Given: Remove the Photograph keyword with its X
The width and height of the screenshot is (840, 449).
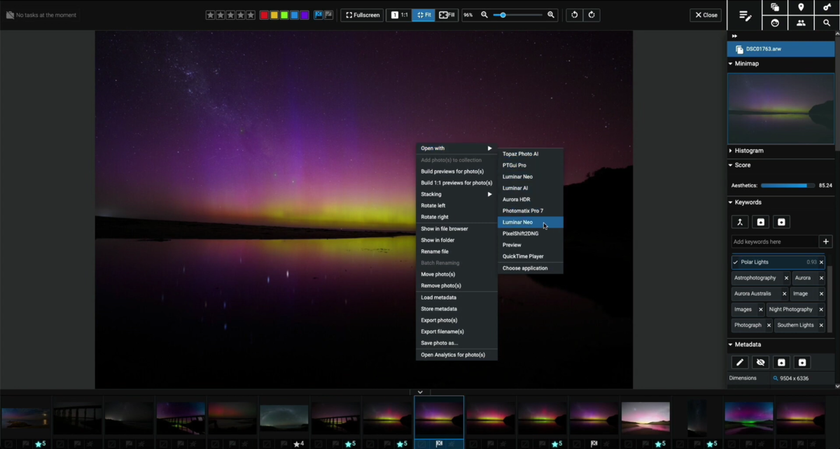Looking at the screenshot, I should [769, 325].
